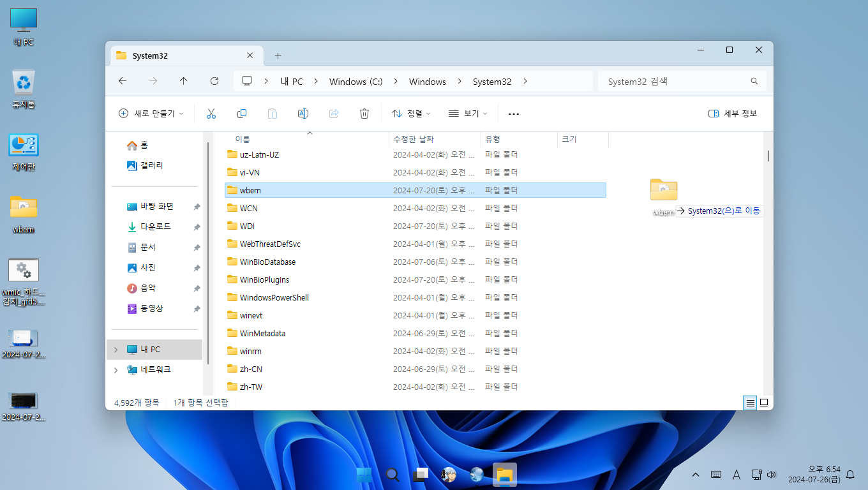Click the Rename icon in toolbar

pos(303,114)
